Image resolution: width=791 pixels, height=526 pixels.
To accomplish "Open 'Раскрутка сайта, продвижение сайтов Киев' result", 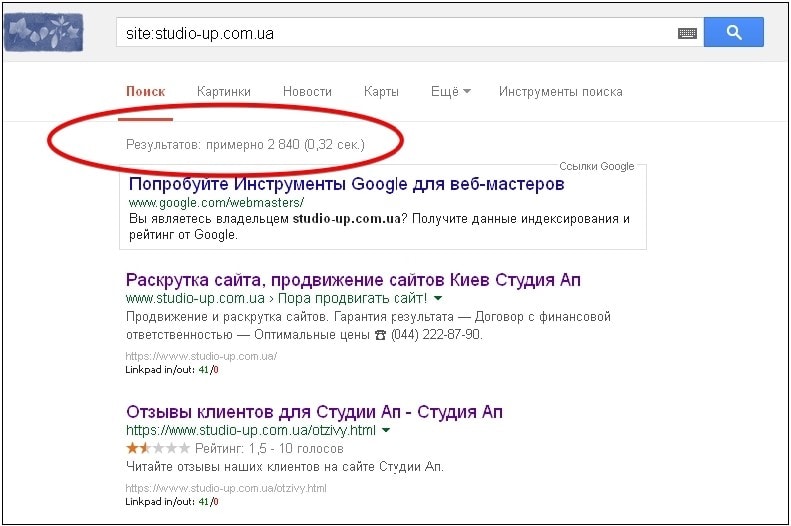I will [x=353, y=280].
